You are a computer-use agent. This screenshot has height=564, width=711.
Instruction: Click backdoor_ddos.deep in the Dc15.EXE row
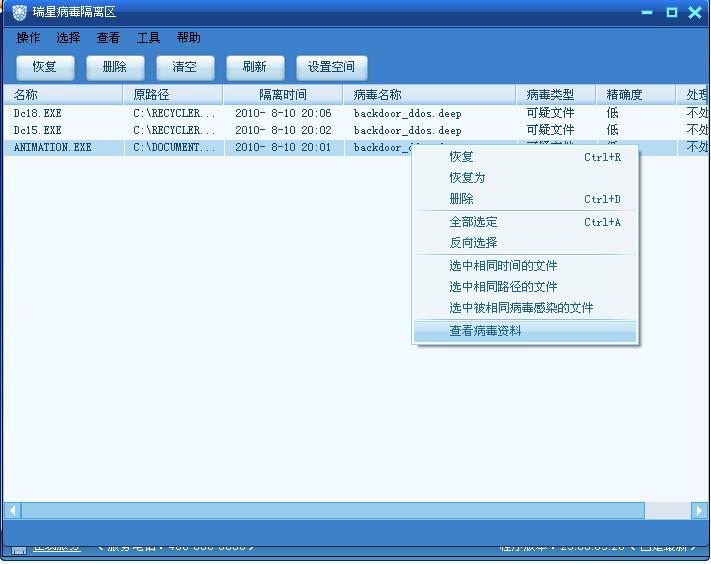point(407,130)
